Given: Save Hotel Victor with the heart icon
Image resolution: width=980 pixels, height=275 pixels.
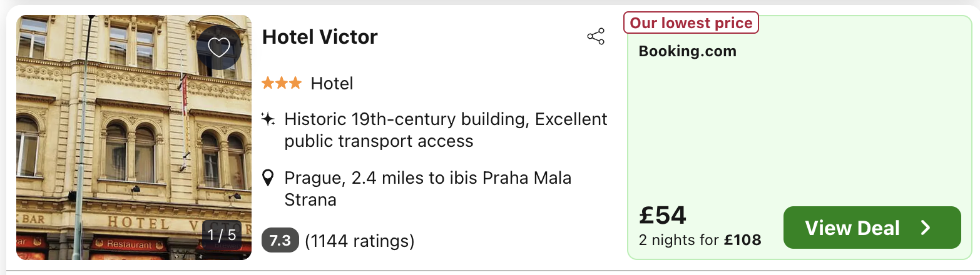Looking at the screenshot, I should pyautogui.click(x=218, y=47).
